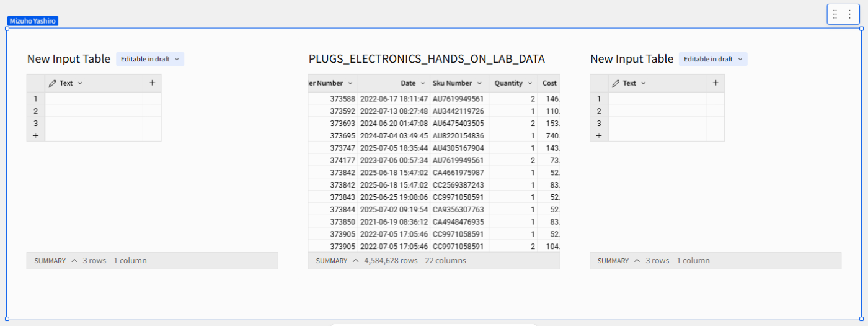The image size is (868, 326).
Task: Click the pencil icon of the left Text column
Action: 53,83
